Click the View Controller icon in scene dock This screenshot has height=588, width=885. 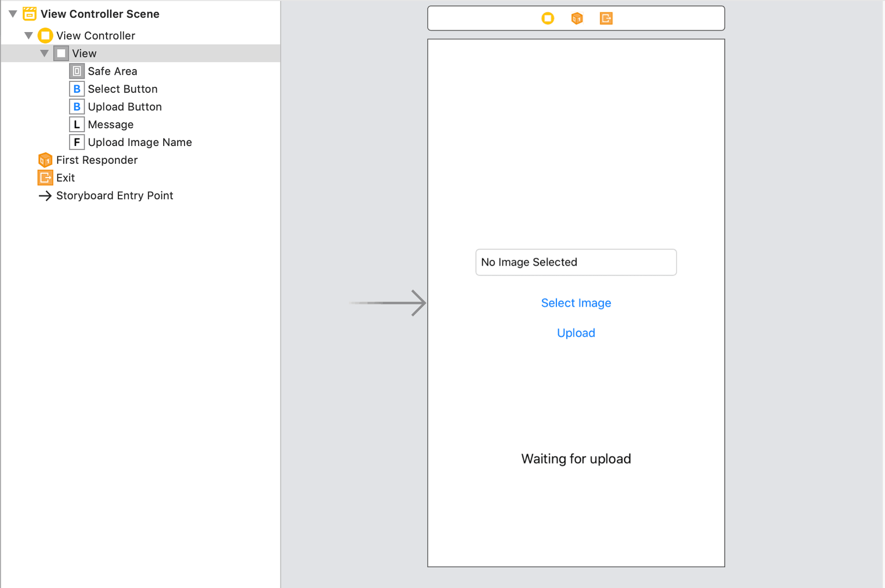tap(548, 18)
